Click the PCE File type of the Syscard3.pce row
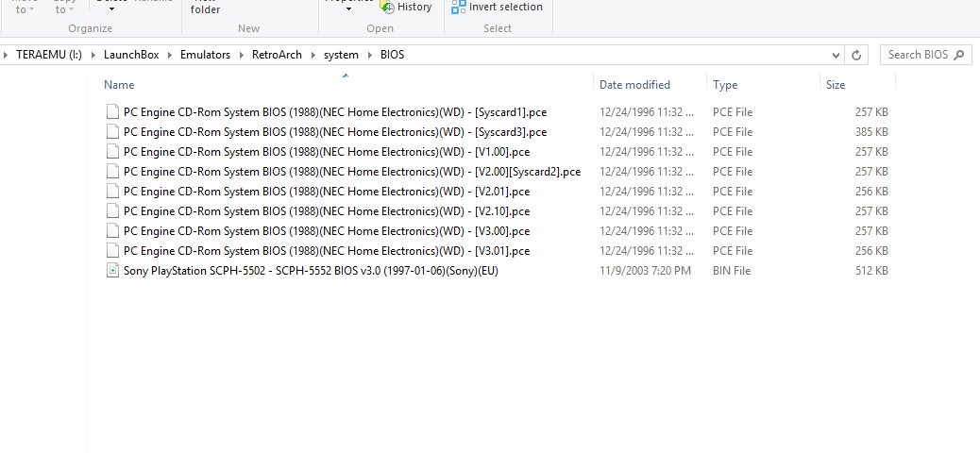The image size is (980, 453). coord(733,132)
